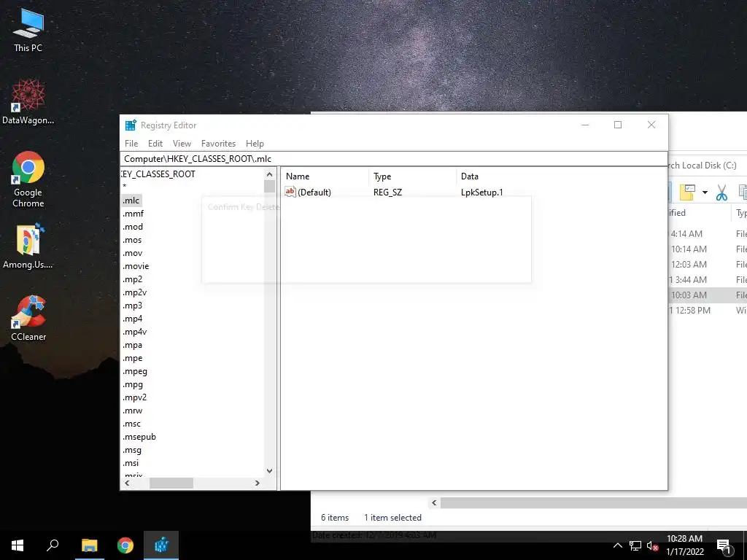Screen dimensions: 747x560
Task: Click the LpkSetup.1 data value
Action: tap(481, 192)
